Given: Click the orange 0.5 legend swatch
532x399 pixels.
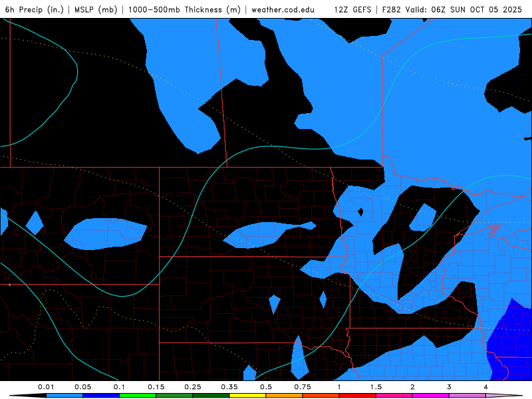Looking at the screenshot, I should pyautogui.click(x=285, y=396).
